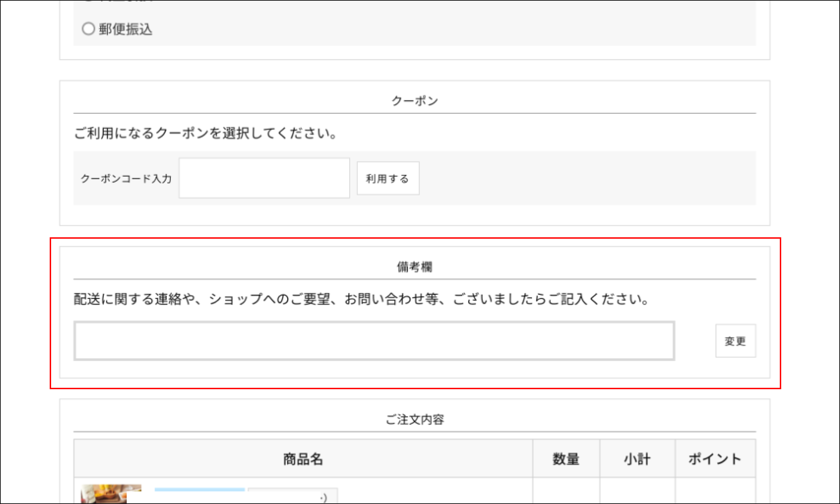Click the 数量 column header
This screenshot has width=840, height=504.
pos(566,459)
